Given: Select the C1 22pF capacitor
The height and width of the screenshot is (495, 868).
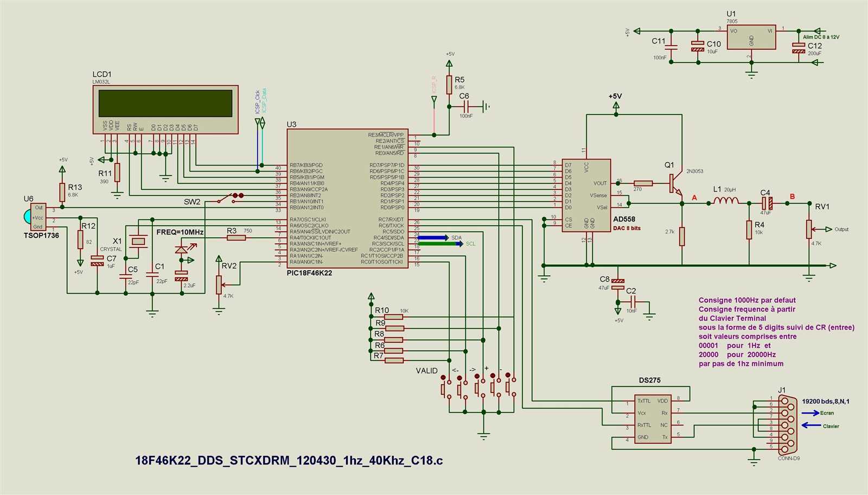Looking at the screenshot, I should tap(153, 274).
